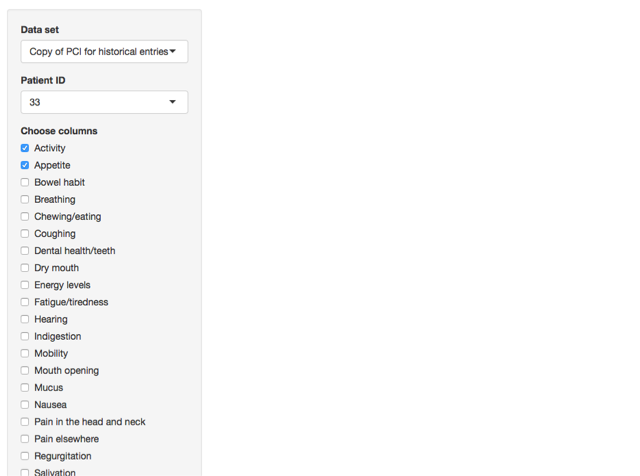
Task: Uncheck the Appetite checkbox
Action: coord(25,165)
